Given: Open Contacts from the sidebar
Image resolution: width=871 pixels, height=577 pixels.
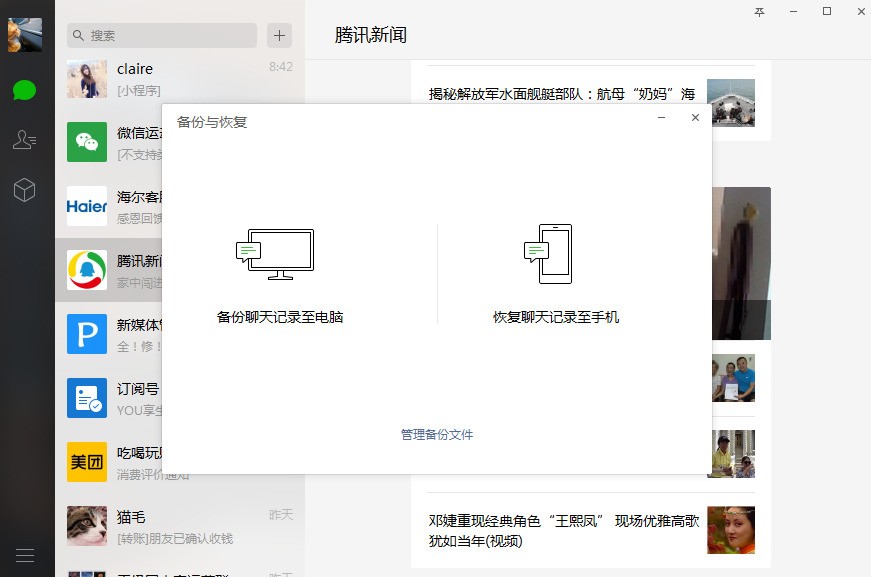Looking at the screenshot, I should click(x=25, y=140).
